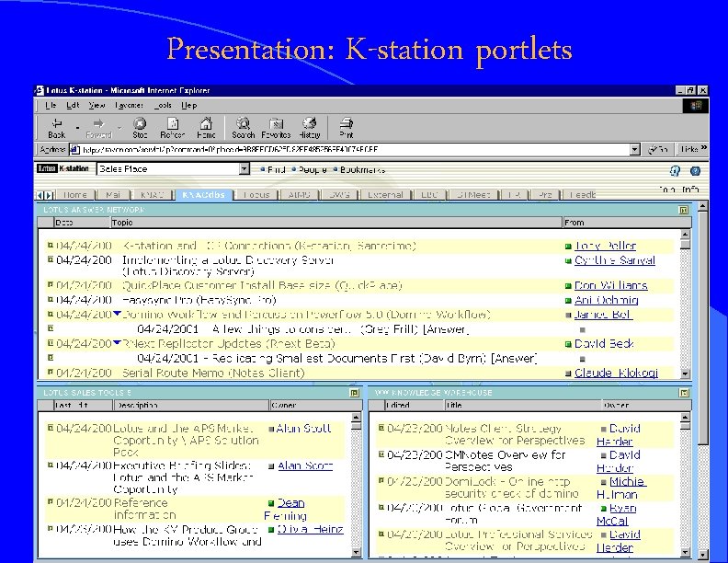Switch to the Home tab
728x563 pixels.
pyautogui.click(x=74, y=195)
